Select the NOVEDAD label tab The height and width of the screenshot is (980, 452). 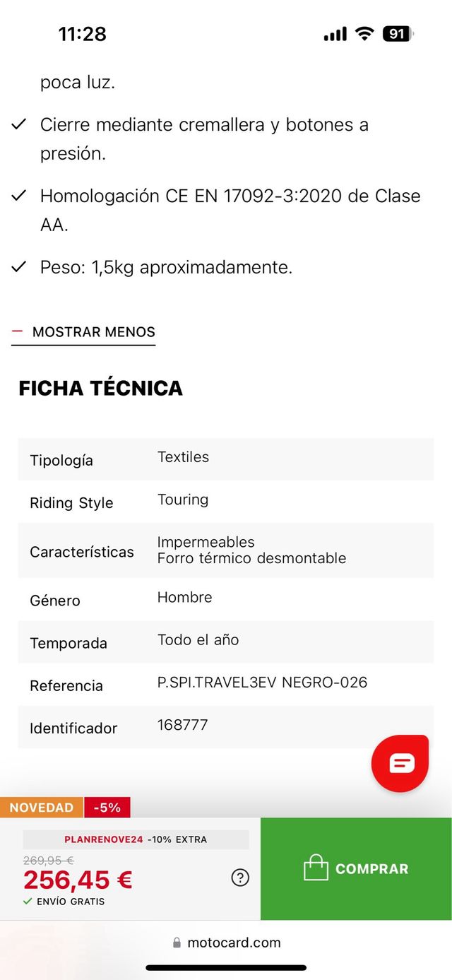coord(41,807)
